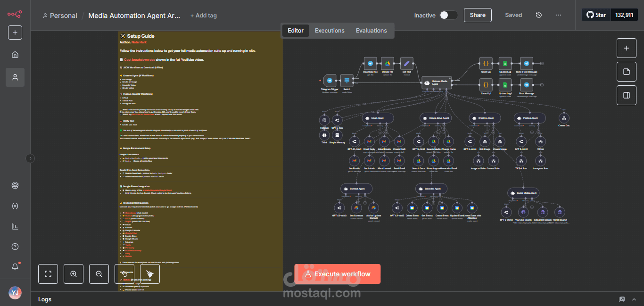Open the three-dot workflow options menu
This screenshot has width=644, height=306.
[x=559, y=15]
